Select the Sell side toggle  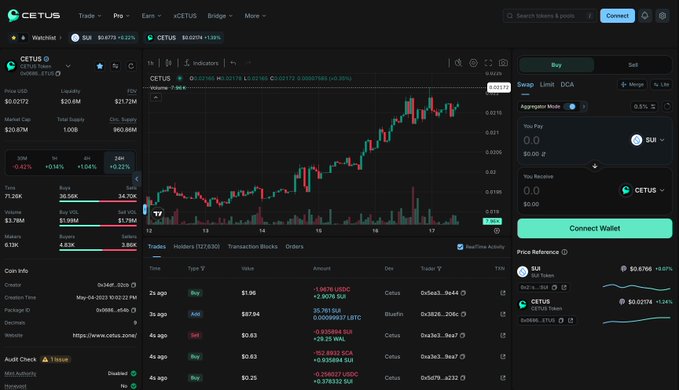pos(633,65)
